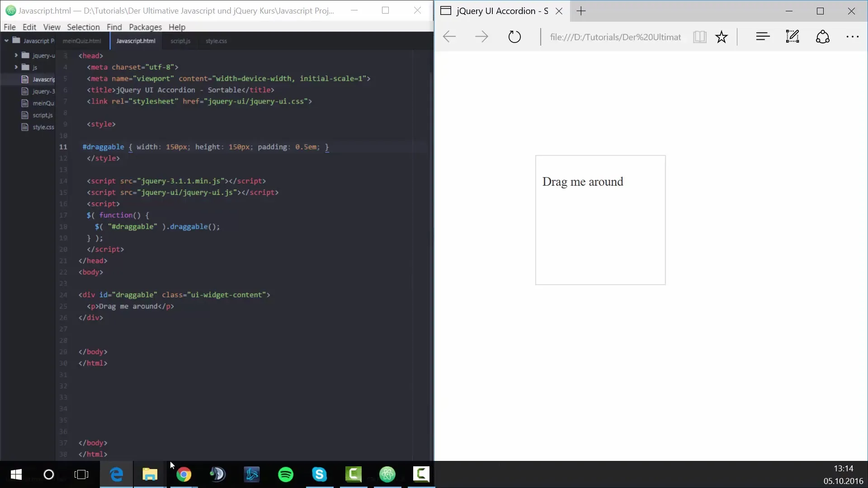This screenshot has height=488, width=868.
Task: Open Cortana search circle
Action: tap(49, 474)
